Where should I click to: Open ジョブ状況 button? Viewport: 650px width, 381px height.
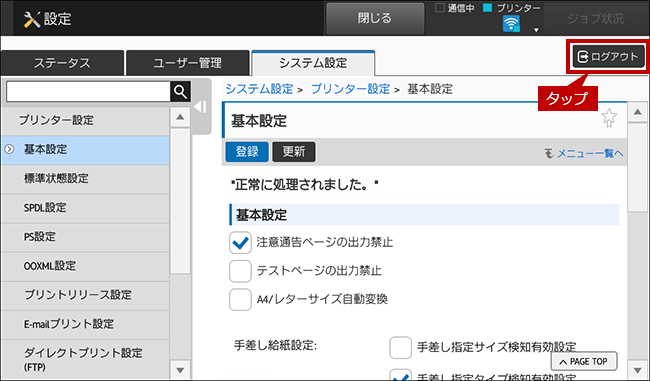click(x=595, y=18)
